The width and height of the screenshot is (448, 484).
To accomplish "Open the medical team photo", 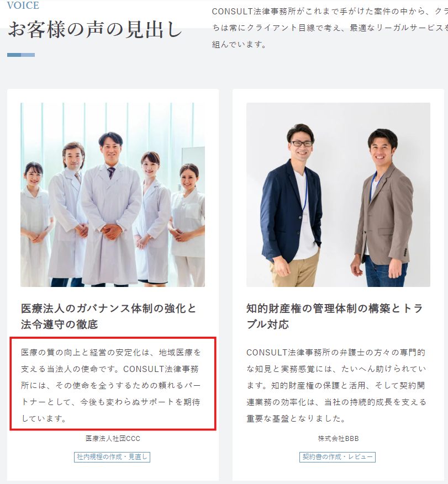I will point(113,195).
